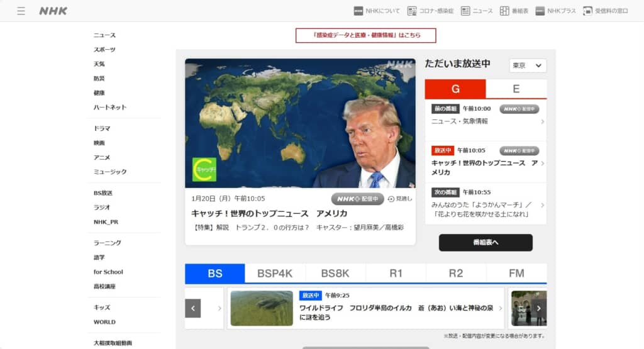Click the キャッチ green logo on video
Image resolution: width=644 pixels, height=349 pixels.
(204, 170)
